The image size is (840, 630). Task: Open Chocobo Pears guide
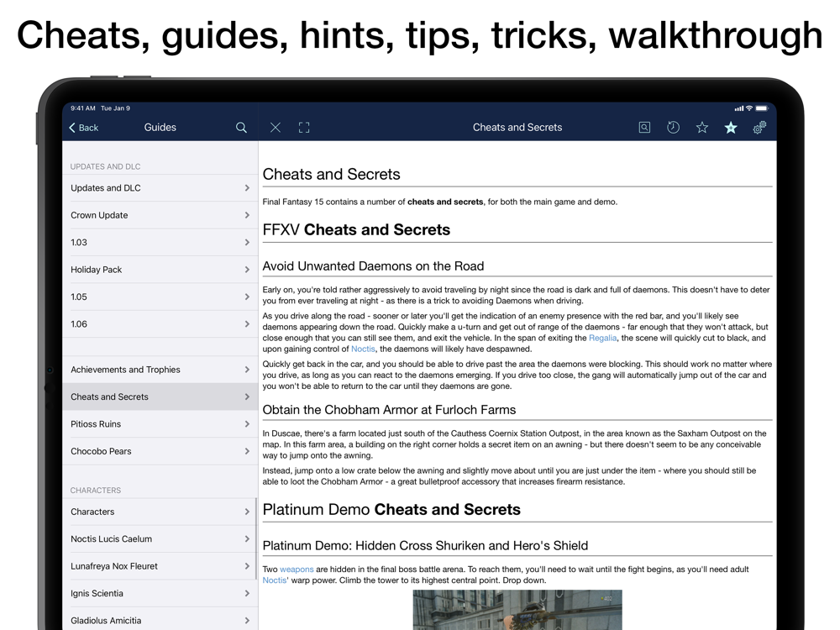click(x=160, y=451)
